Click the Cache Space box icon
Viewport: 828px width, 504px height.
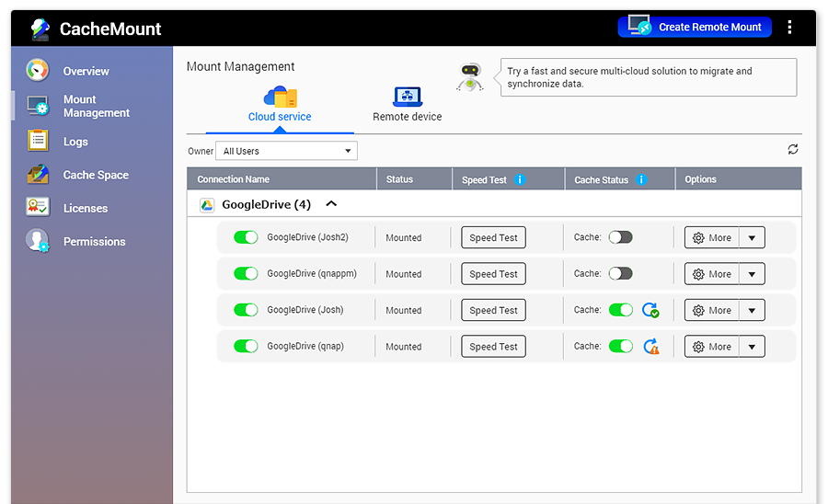point(38,174)
